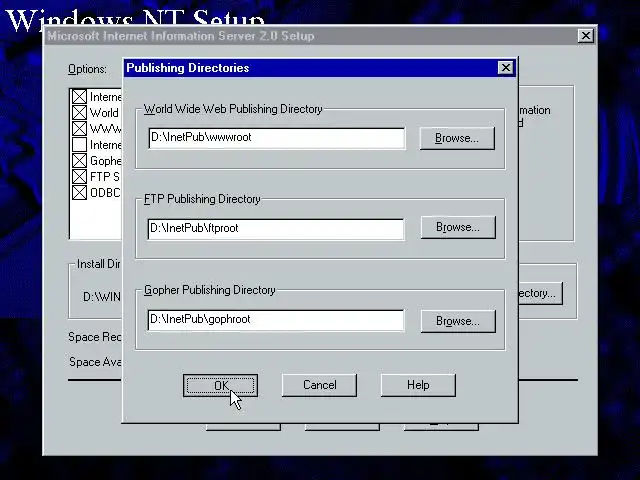
Task: Toggle the Gophe option checkbox in setup list
Action: point(79,160)
